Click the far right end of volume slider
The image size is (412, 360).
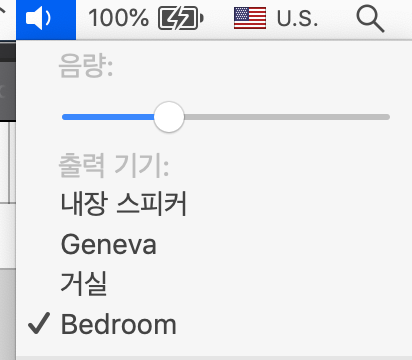point(387,117)
